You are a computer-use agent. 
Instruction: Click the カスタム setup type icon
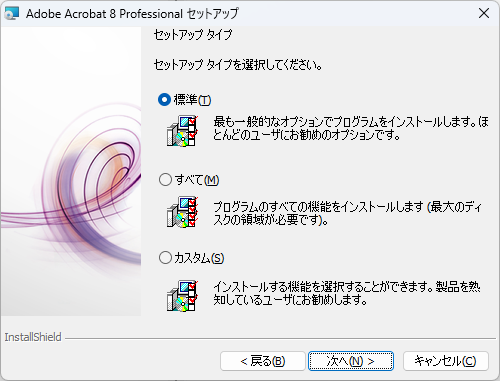[x=182, y=296]
